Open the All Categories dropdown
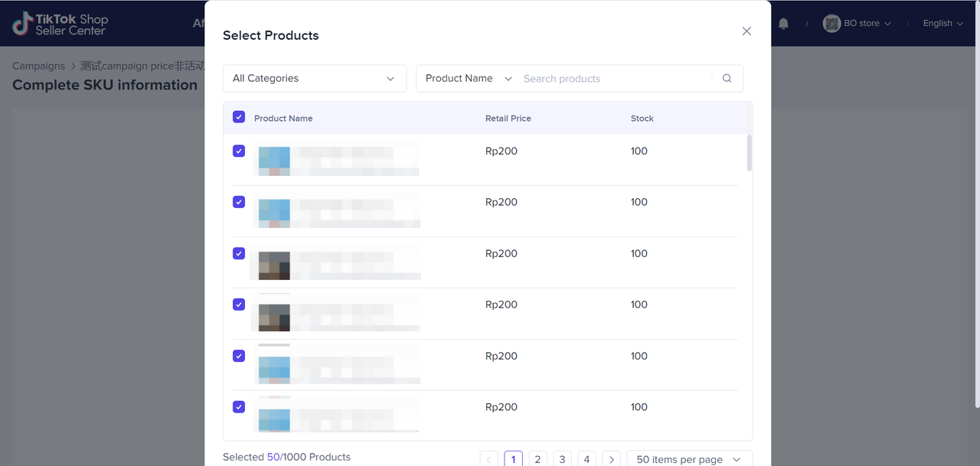This screenshot has height=466, width=980. (x=314, y=78)
